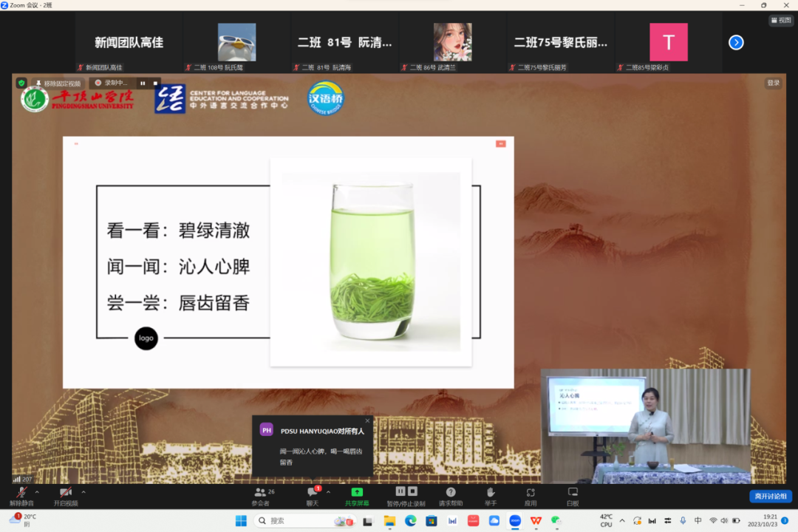Click 移除固定视频 to unpin video
The width and height of the screenshot is (798, 532).
58,83
